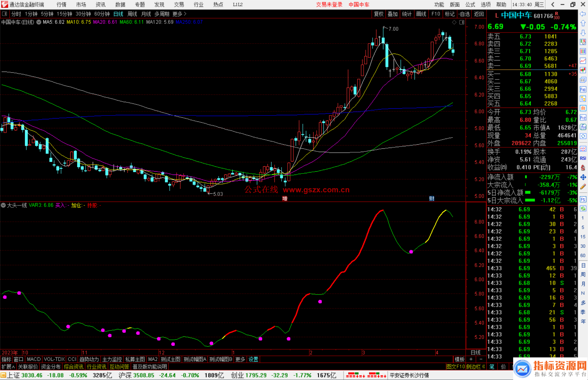Image resolution: width=588 pixels, height=380 pixels.
Task: Click the green refresh icon in sidebar
Action: (x=583, y=209)
